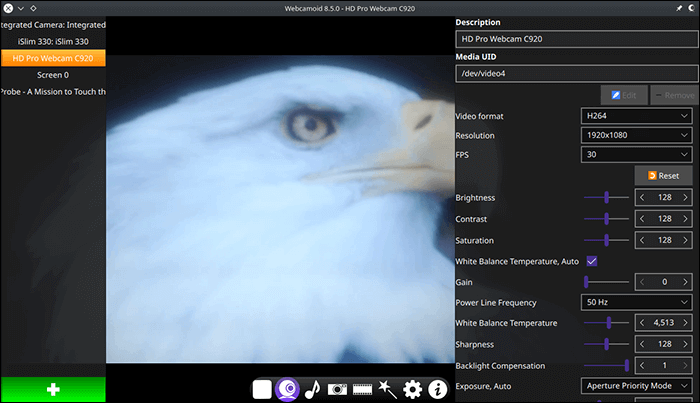Open video effects with magic wand icon

click(387, 389)
